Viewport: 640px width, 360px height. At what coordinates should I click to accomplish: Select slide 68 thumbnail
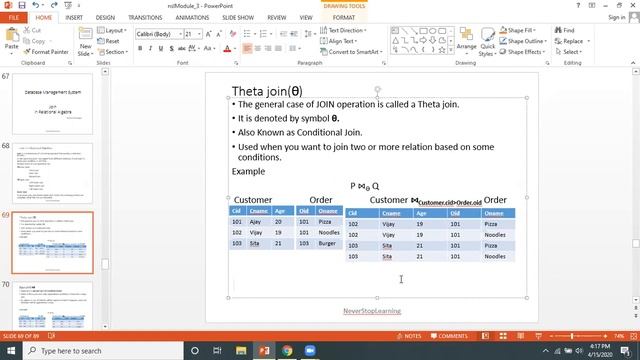click(53, 173)
